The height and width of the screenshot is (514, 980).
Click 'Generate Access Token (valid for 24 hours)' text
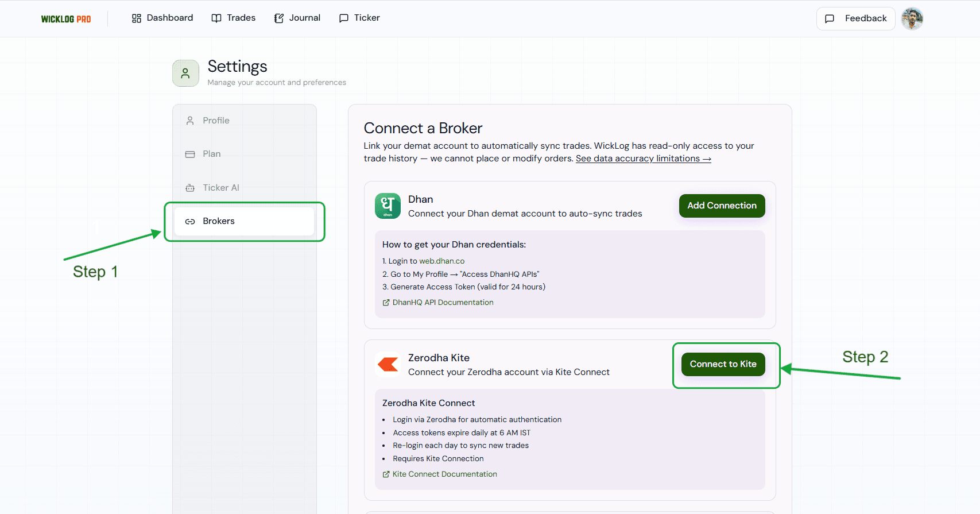(468, 287)
